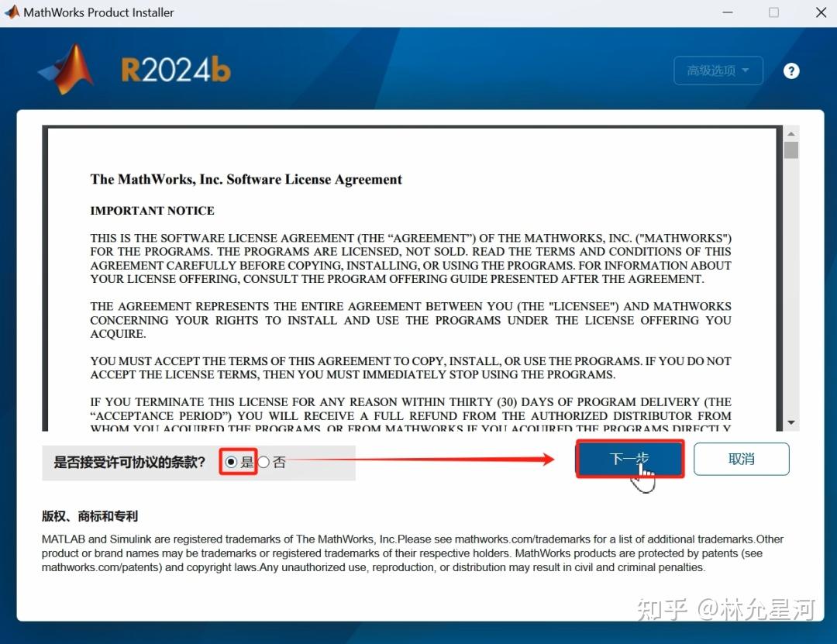Click the 取消 button
837x644 pixels.
pos(741,459)
